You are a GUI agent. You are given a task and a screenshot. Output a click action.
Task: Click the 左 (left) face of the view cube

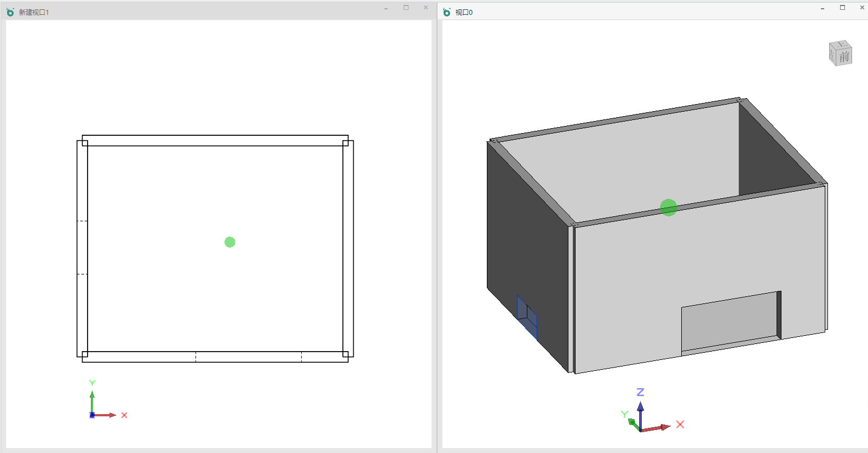833,55
